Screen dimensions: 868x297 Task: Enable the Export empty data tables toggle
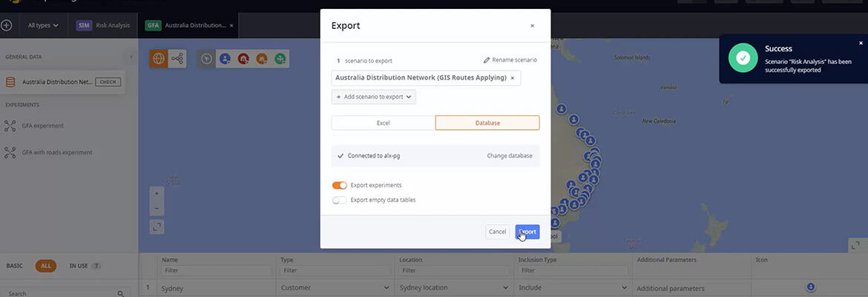(x=339, y=200)
